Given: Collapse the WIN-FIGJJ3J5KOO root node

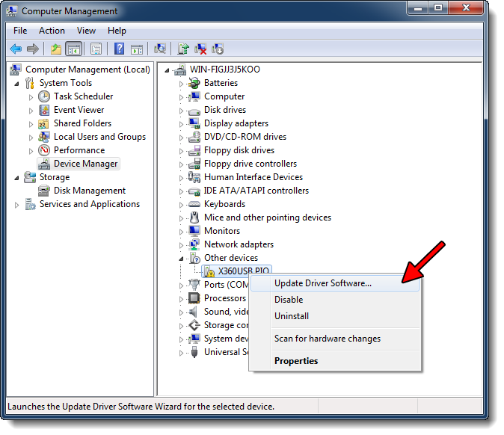Looking at the screenshot, I should click(x=167, y=70).
